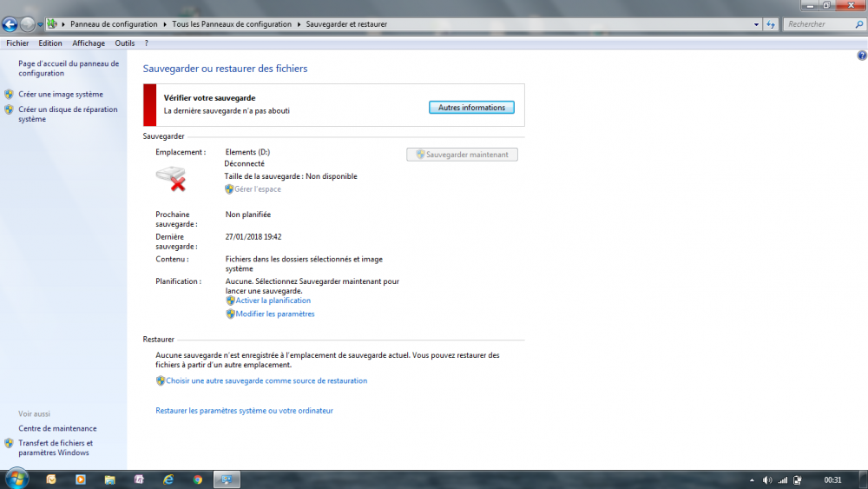Click Créer une image système link

[x=61, y=94]
